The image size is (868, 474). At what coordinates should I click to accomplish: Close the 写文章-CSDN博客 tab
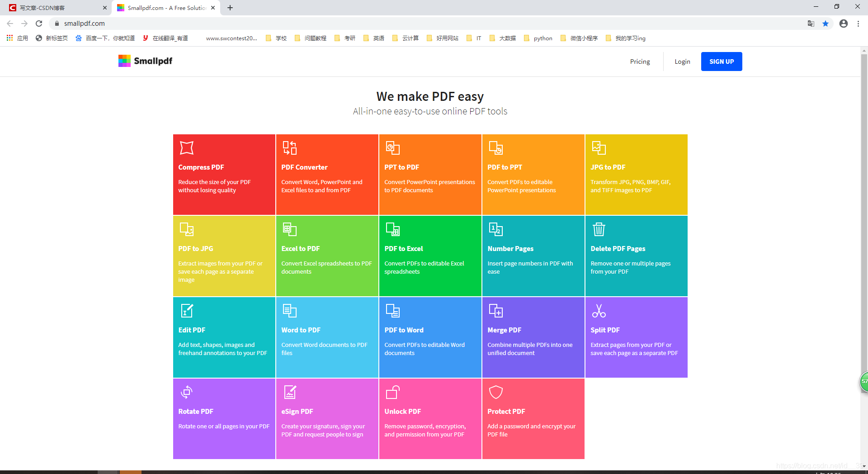click(105, 8)
